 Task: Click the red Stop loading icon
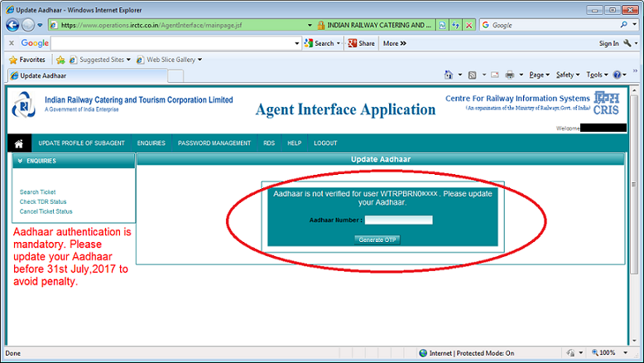pos(469,25)
